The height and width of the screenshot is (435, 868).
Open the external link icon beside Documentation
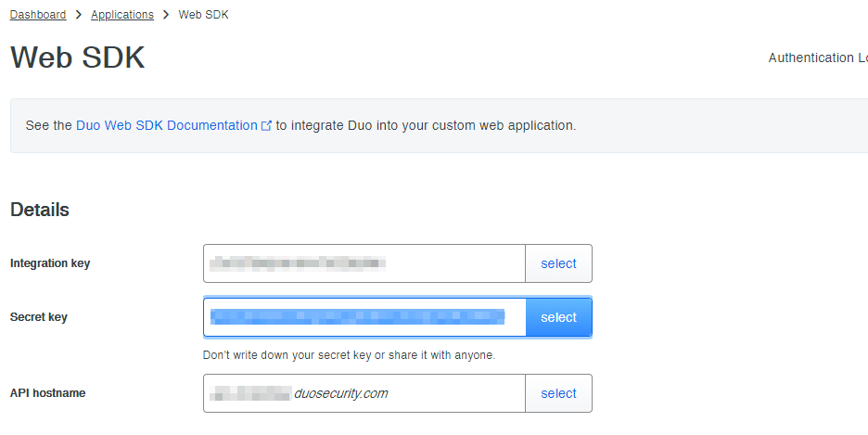coord(267,126)
